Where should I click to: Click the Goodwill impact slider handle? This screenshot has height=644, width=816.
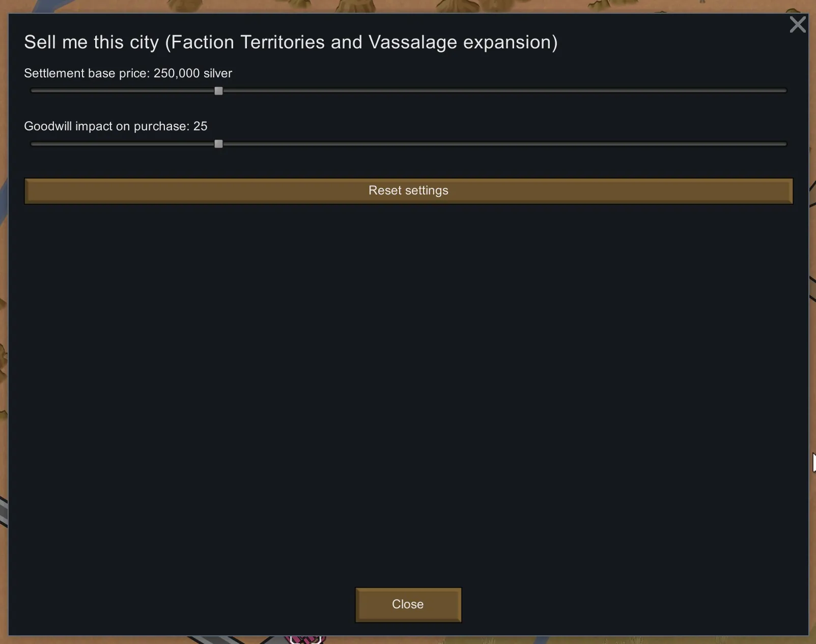pos(218,144)
